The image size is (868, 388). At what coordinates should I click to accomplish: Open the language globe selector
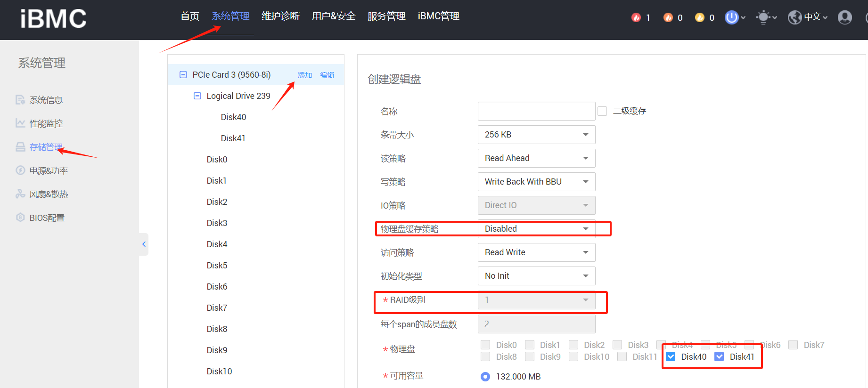[808, 17]
